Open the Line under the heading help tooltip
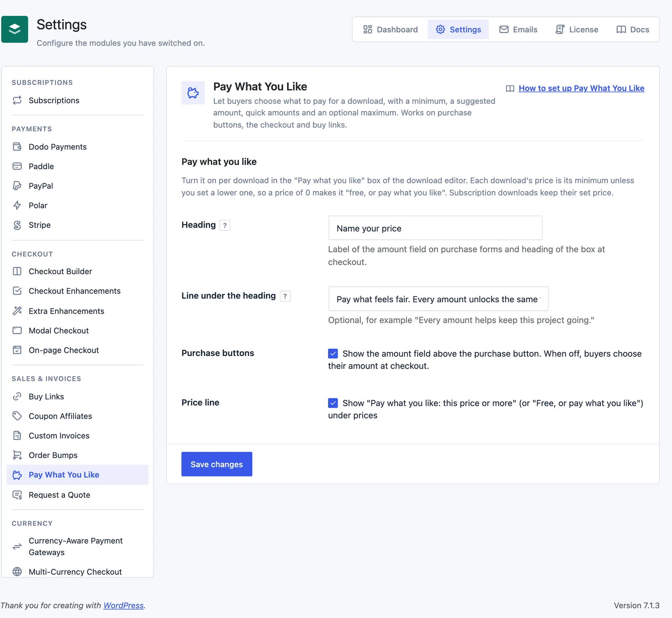 coord(285,296)
